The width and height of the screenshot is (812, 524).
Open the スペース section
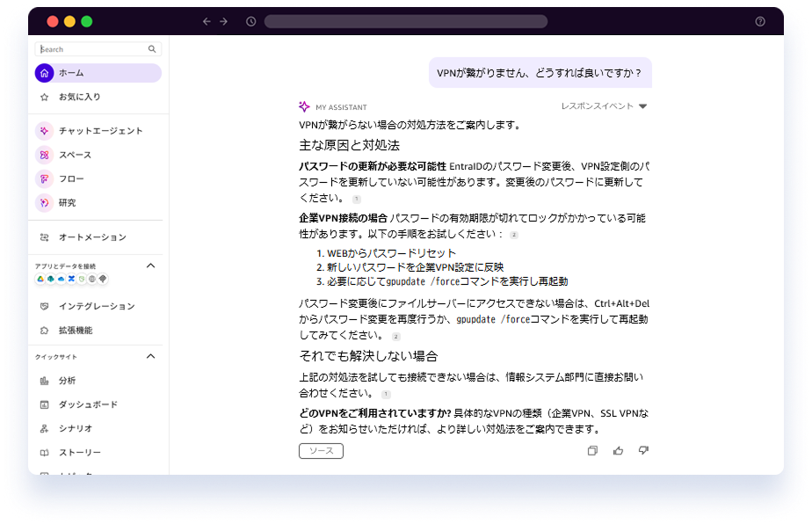pos(70,155)
